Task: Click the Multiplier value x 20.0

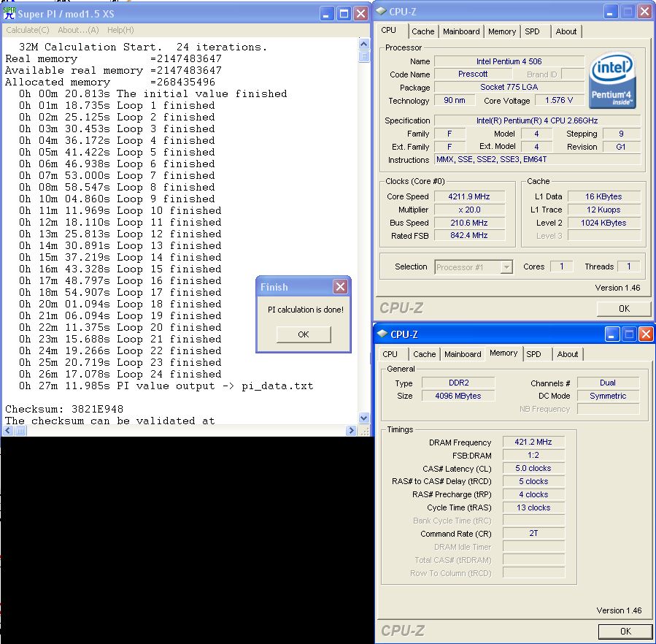Action: 469,210
